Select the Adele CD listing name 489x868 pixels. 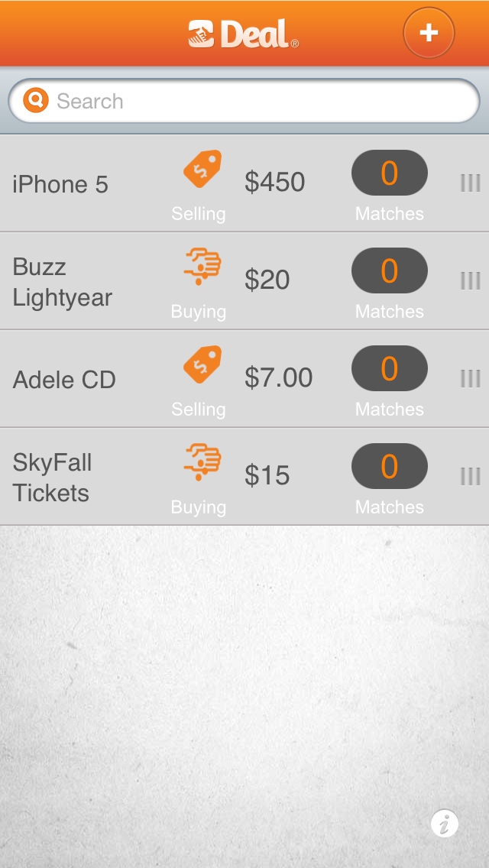point(64,380)
